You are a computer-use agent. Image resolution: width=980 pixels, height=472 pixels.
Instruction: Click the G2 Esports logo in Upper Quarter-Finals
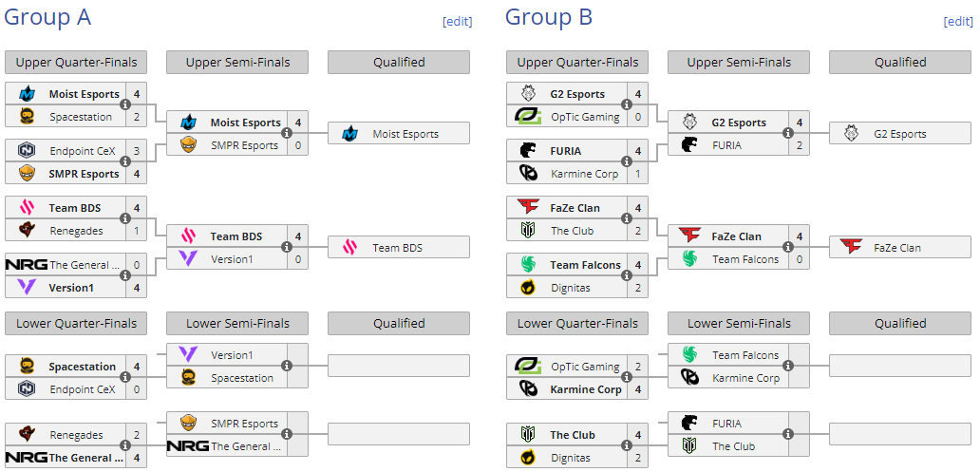[x=528, y=94]
